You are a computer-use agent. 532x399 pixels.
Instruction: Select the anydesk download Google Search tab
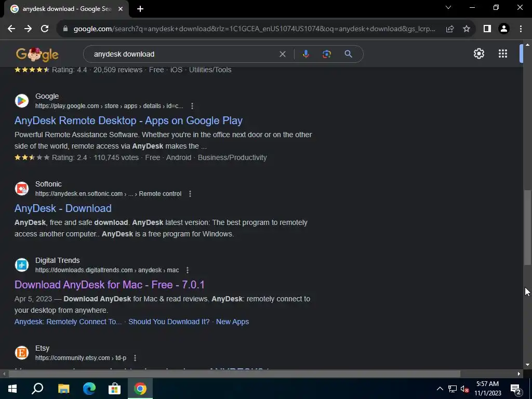(x=66, y=9)
